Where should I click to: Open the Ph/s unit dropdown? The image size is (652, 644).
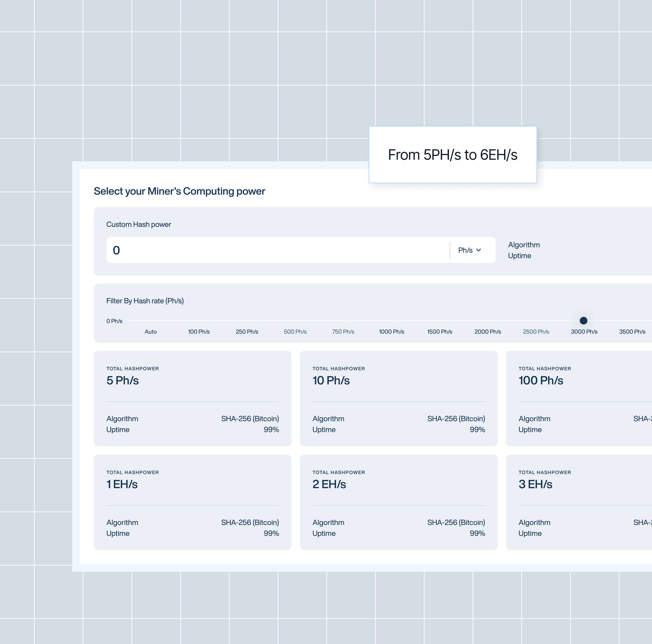469,250
